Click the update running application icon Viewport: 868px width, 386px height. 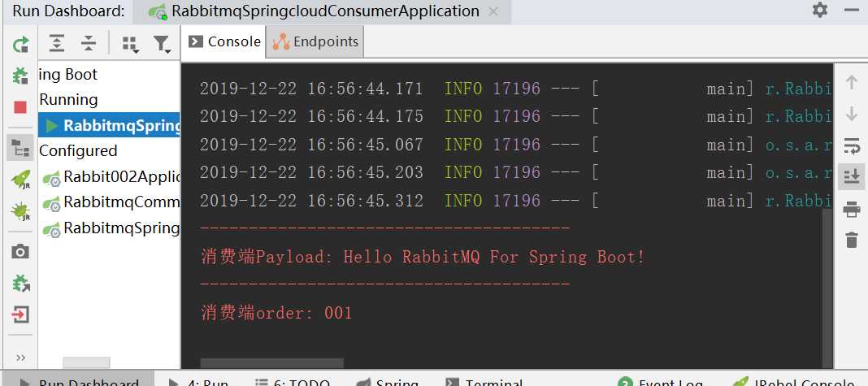tap(20, 284)
